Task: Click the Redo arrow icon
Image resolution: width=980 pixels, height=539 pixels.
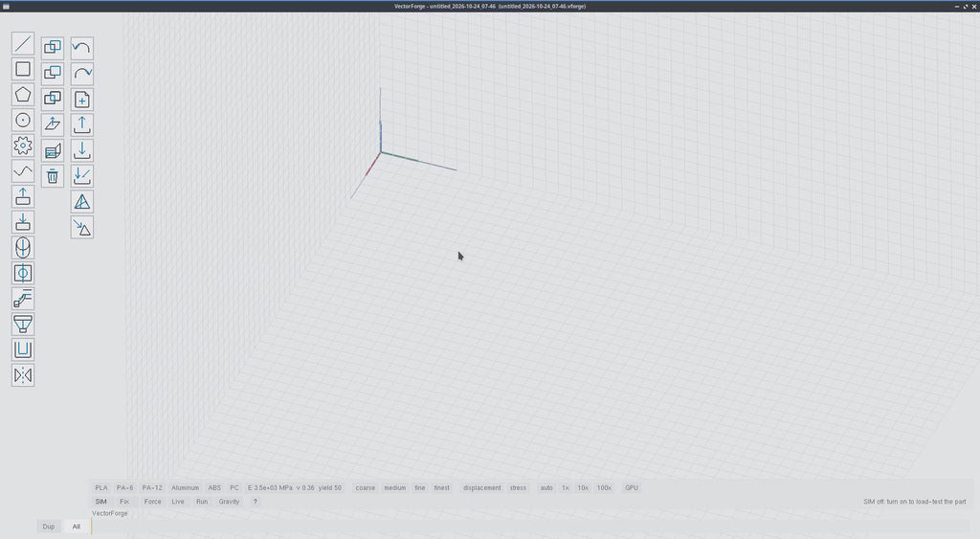Action: point(82,73)
